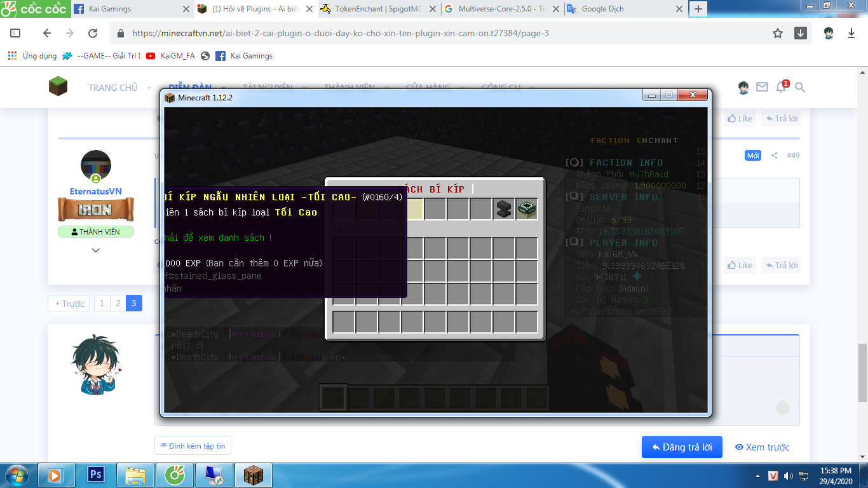Screen dimensions: 868x488
Task: Open the Kai Gamings bookmark in bookmarks bar
Action: click(x=244, y=56)
